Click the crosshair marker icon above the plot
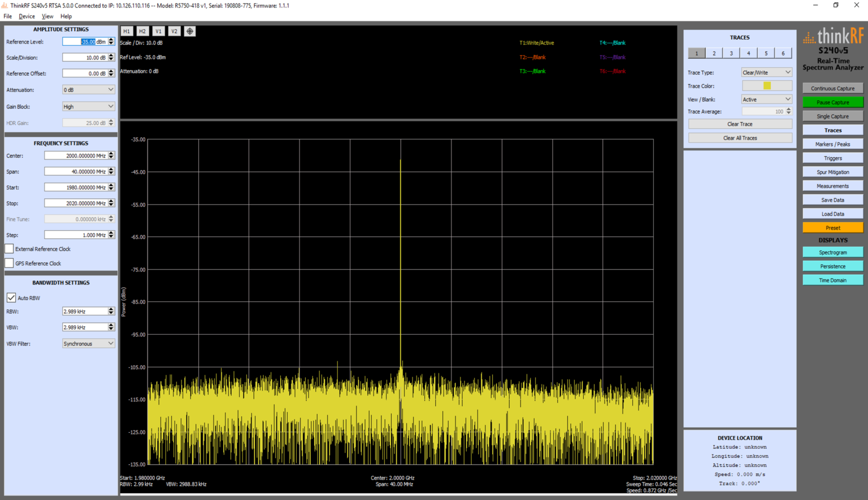Viewport: 868px width, 500px height. click(x=189, y=31)
